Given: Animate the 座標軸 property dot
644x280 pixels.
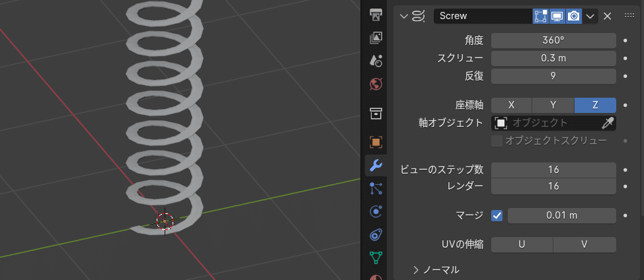Looking at the screenshot, I should 625,106.
